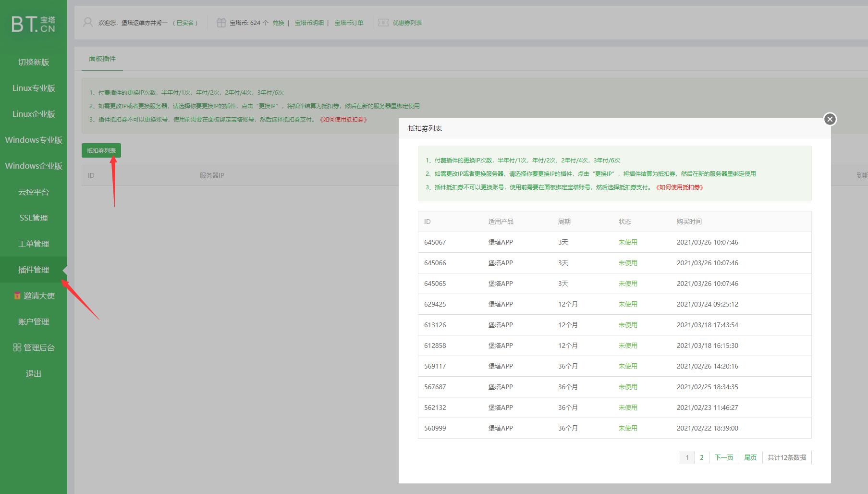Open Windows专业版 menu item
The height and width of the screenshot is (494, 868).
[x=34, y=140]
